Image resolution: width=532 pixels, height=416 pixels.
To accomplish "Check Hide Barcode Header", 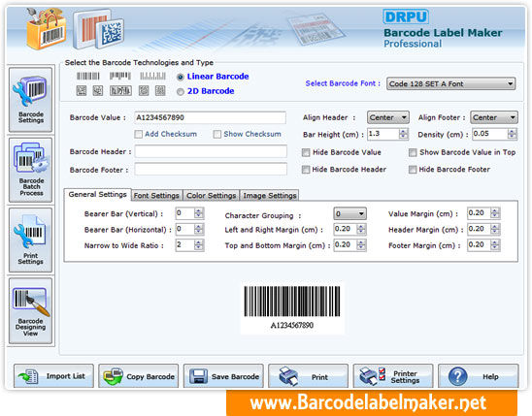I will click(306, 170).
